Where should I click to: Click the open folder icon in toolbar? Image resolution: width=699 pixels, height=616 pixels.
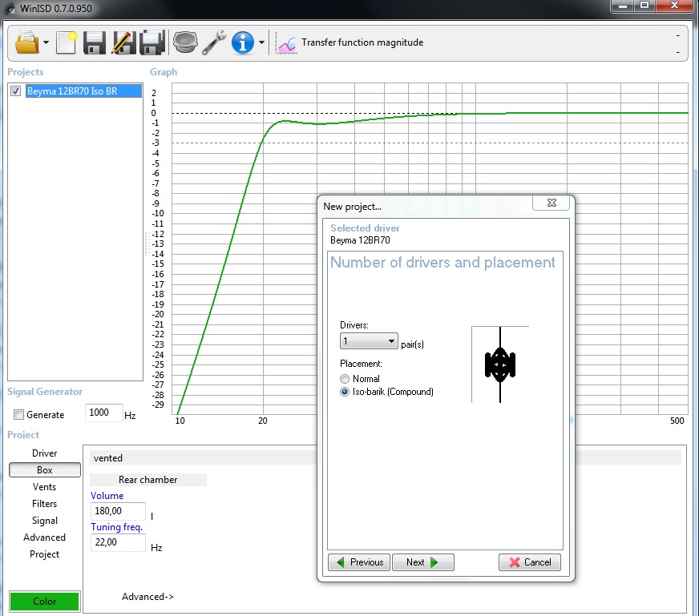click(26, 42)
